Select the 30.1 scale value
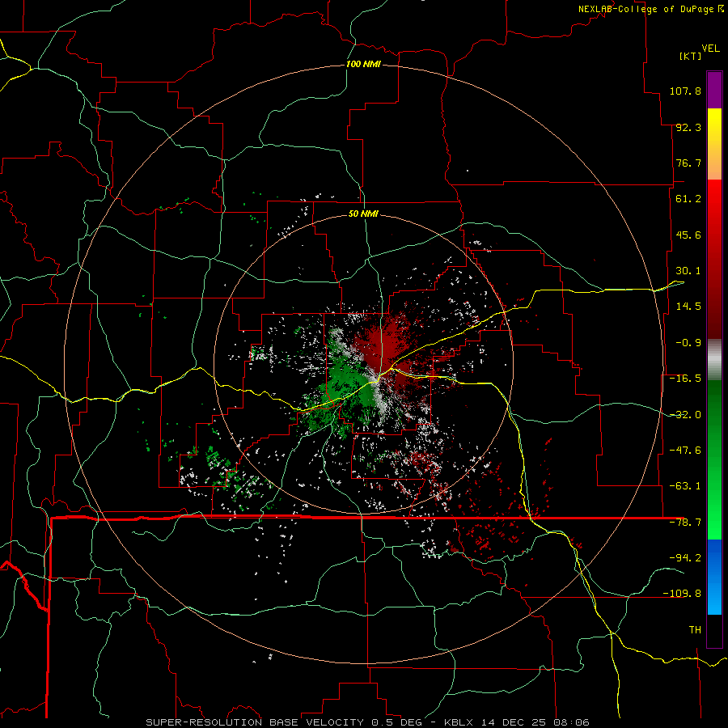Image resolution: width=728 pixels, height=728 pixels. (688, 271)
